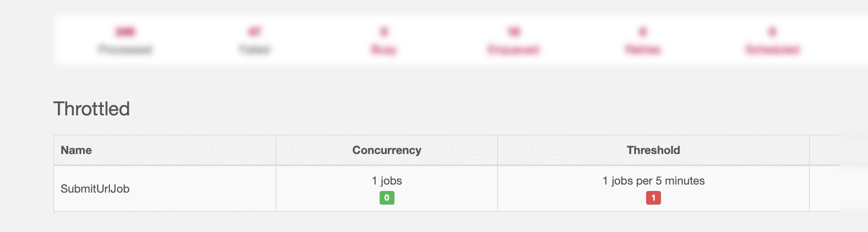This screenshot has width=868, height=232.
Task: Click the Threshold column header
Action: pyautogui.click(x=653, y=150)
